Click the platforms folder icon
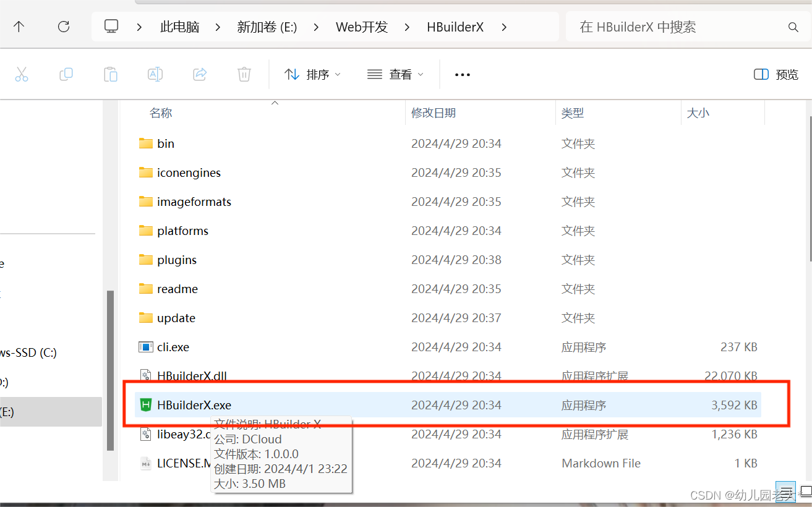 pyautogui.click(x=146, y=231)
